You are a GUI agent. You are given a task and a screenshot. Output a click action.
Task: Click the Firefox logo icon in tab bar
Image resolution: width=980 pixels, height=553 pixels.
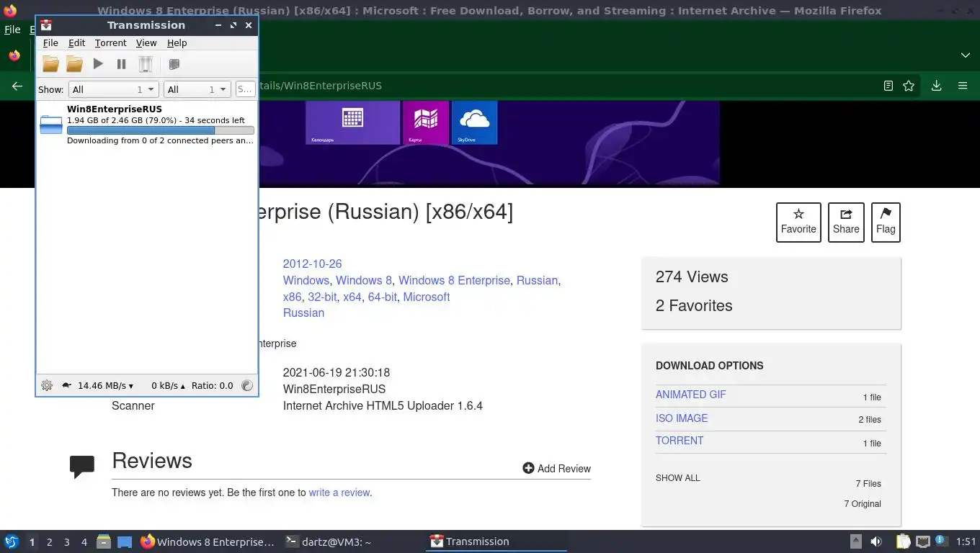(14, 55)
